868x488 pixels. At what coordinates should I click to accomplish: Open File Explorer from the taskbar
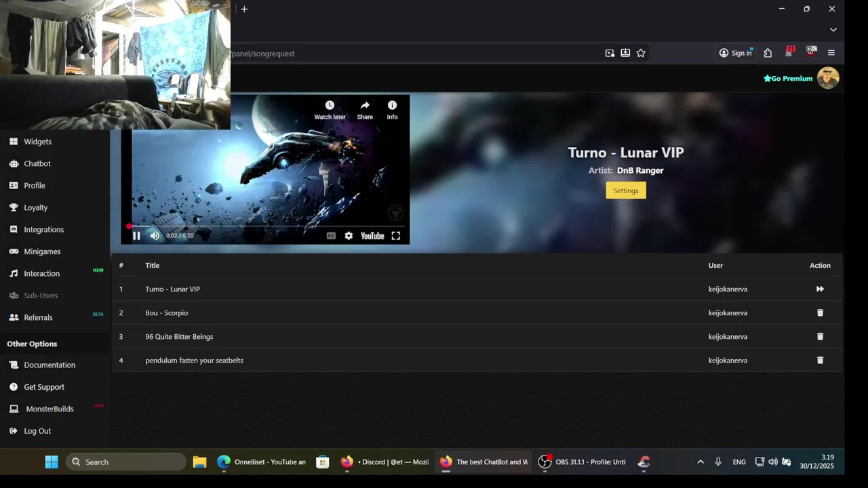(x=199, y=462)
